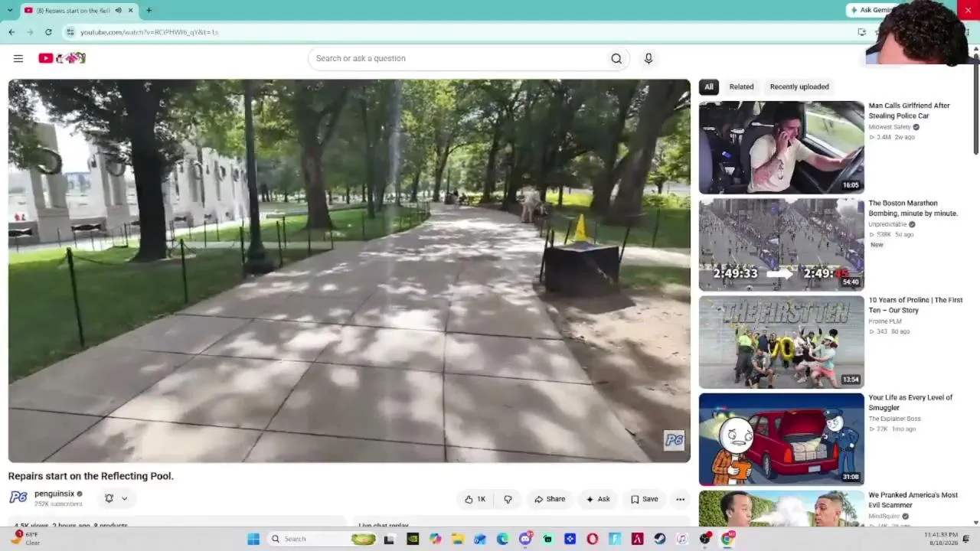The height and width of the screenshot is (551, 980).
Task: Click the Windows taskbar Search box
Action: point(323,539)
